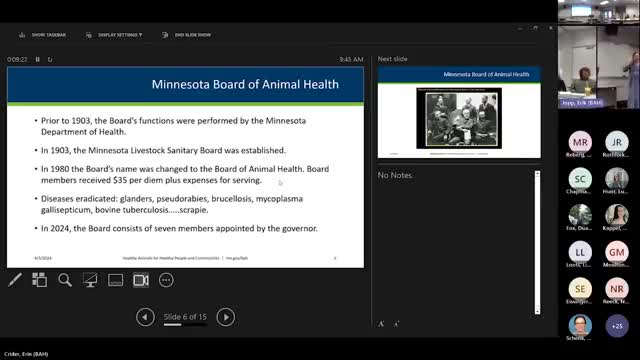This screenshot has width=640, height=360.
Task: Click the notes pane scrollbar
Action: pyautogui.click(x=537, y=242)
